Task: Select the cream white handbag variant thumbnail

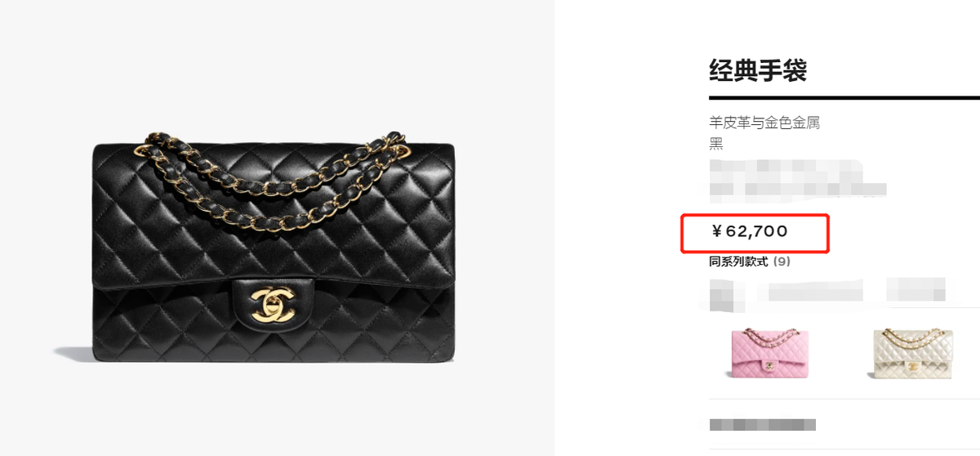Action: [x=911, y=353]
